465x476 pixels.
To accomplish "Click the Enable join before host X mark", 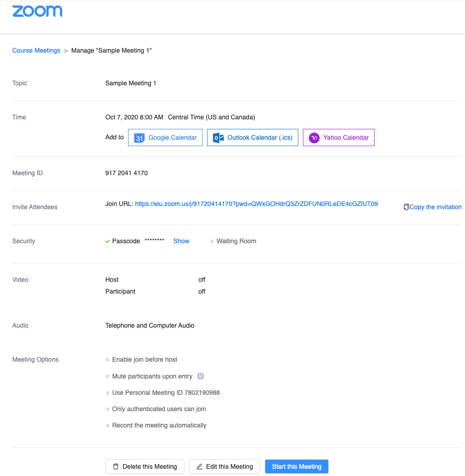I will tap(108, 360).
